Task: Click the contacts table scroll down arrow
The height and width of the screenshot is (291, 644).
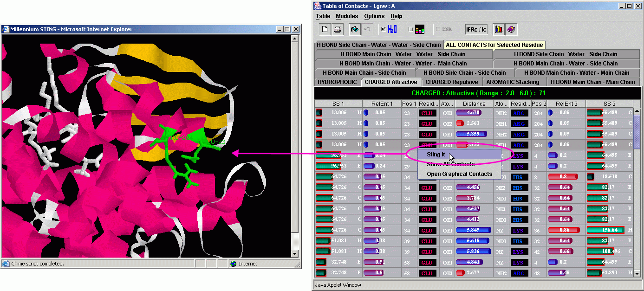Action: tap(637, 274)
